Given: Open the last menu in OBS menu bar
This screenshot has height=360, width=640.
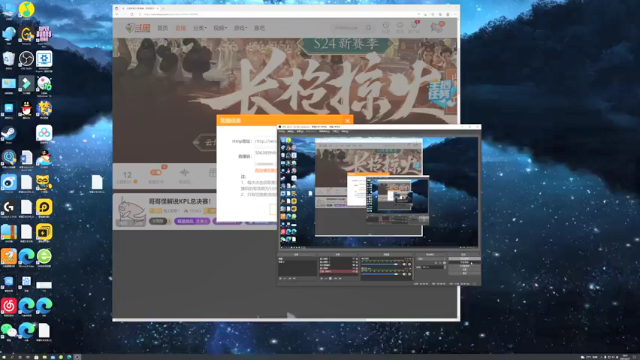Looking at the screenshot, I should pos(345,131).
